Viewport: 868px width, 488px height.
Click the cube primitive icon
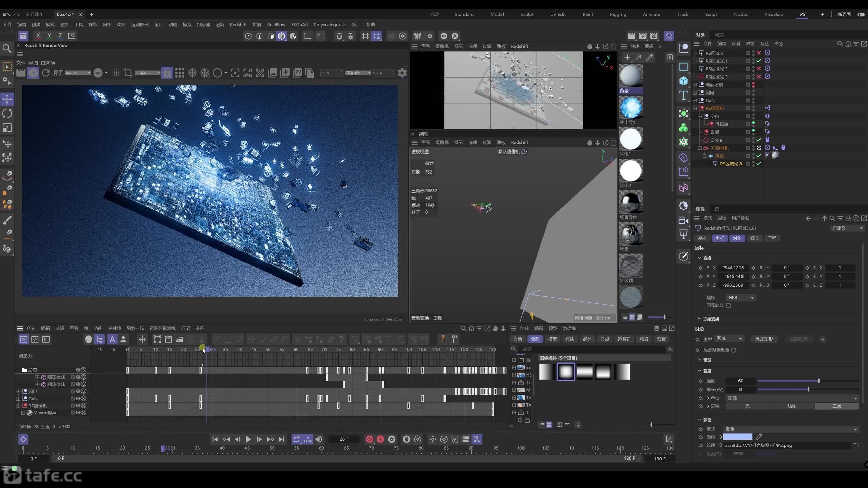click(683, 81)
